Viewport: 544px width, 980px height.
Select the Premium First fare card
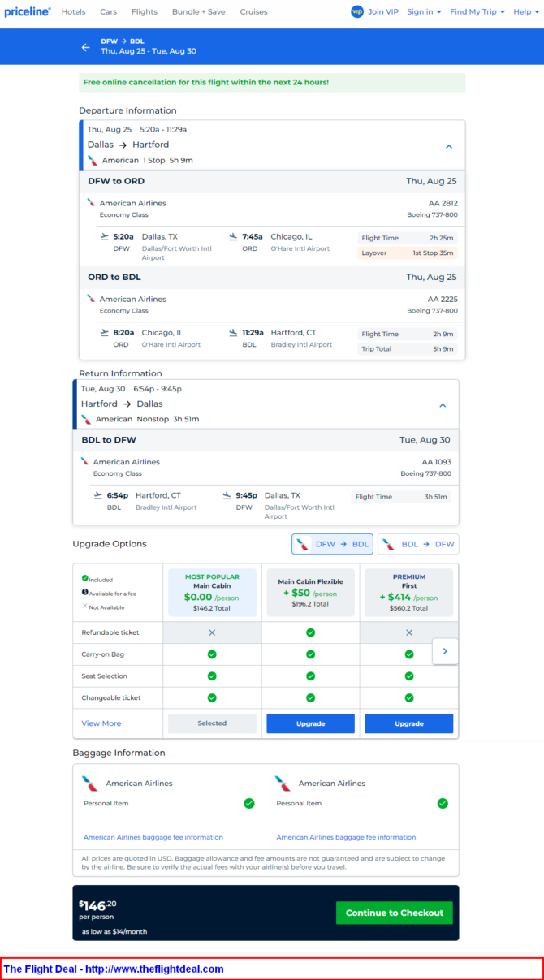(409, 593)
